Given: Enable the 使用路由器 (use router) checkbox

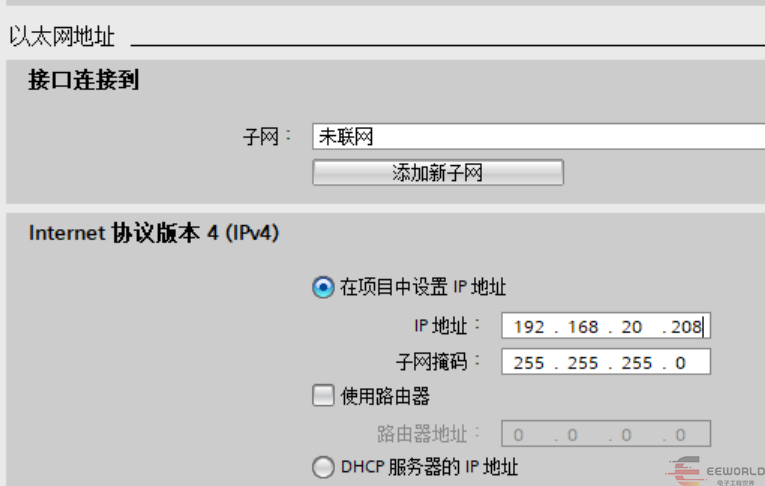Looking at the screenshot, I should tap(323, 396).
